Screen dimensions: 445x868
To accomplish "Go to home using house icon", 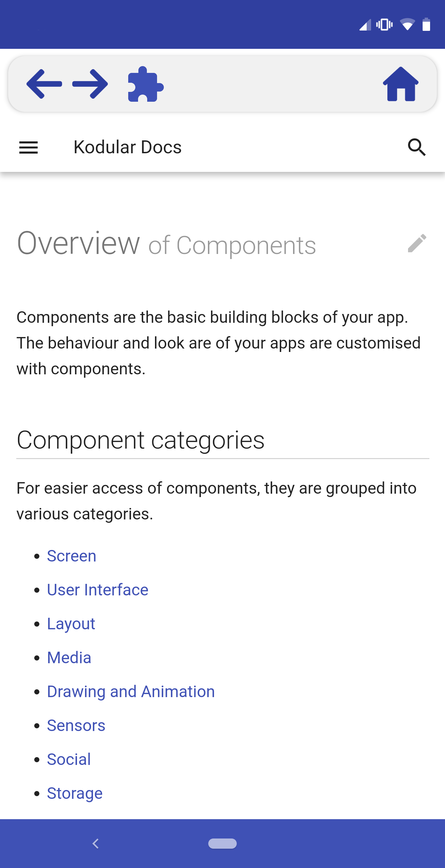I will (401, 84).
